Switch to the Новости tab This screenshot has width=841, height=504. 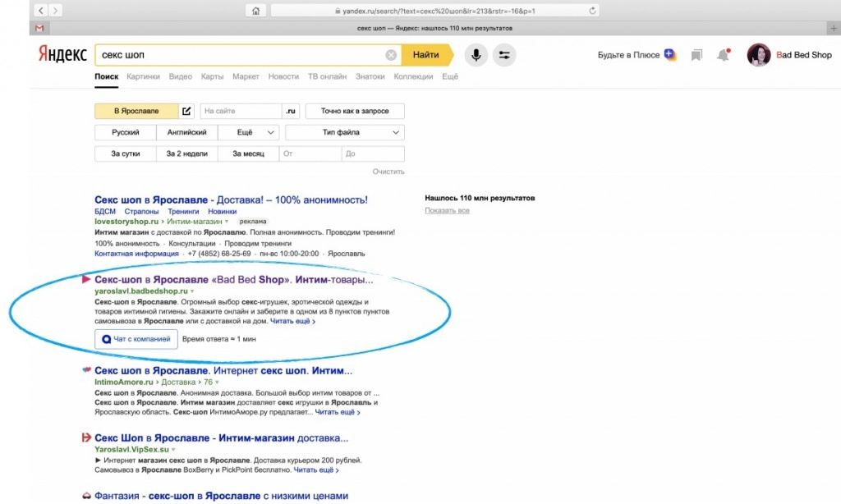click(283, 76)
